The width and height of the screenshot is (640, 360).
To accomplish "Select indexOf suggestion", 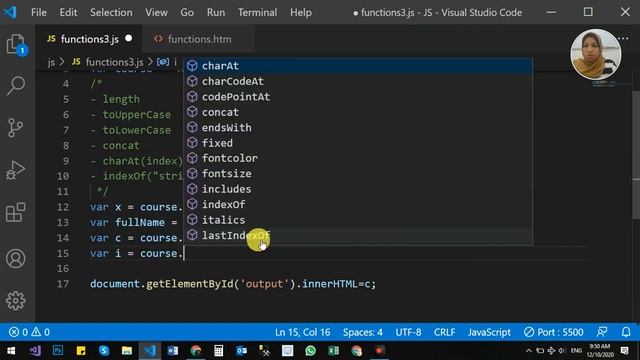I will point(358,204).
